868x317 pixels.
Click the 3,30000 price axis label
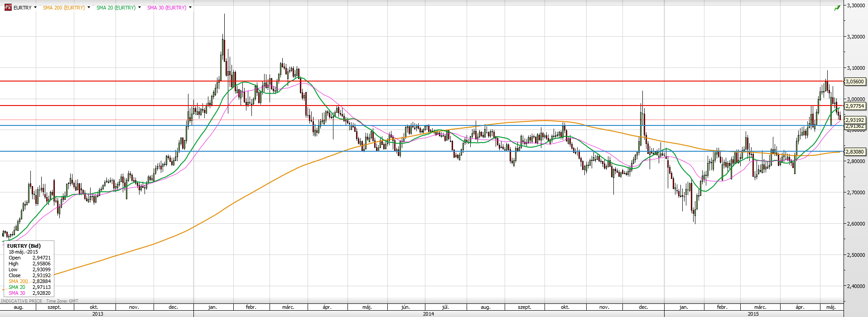[x=856, y=6]
